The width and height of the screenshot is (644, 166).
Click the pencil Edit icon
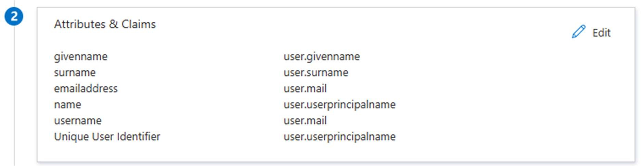[x=578, y=32]
